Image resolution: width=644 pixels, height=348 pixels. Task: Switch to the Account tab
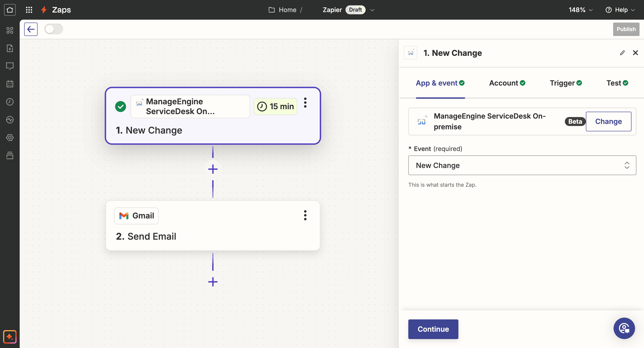[x=507, y=83]
